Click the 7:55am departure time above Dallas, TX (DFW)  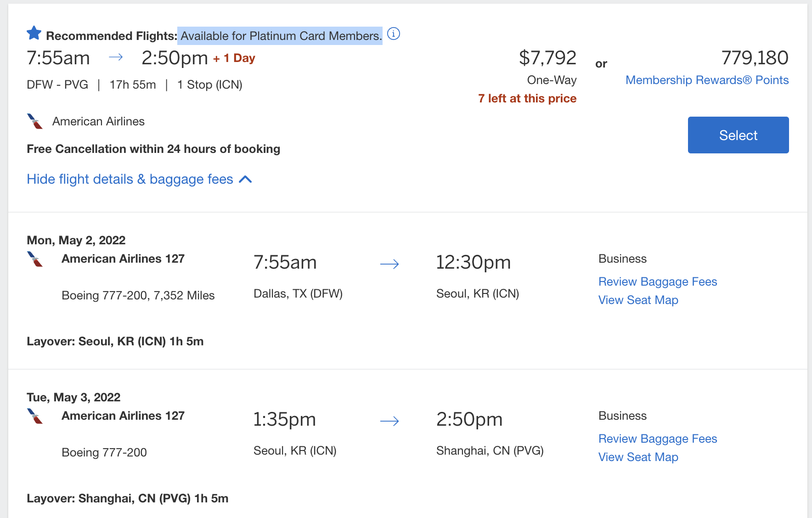tap(285, 262)
